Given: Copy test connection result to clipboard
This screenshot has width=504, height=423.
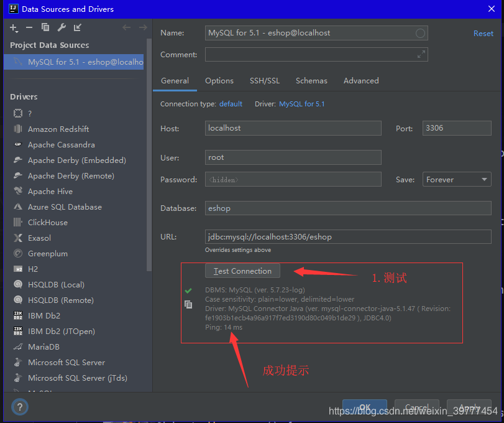Looking at the screenshot, I should [x=188, y=304].
